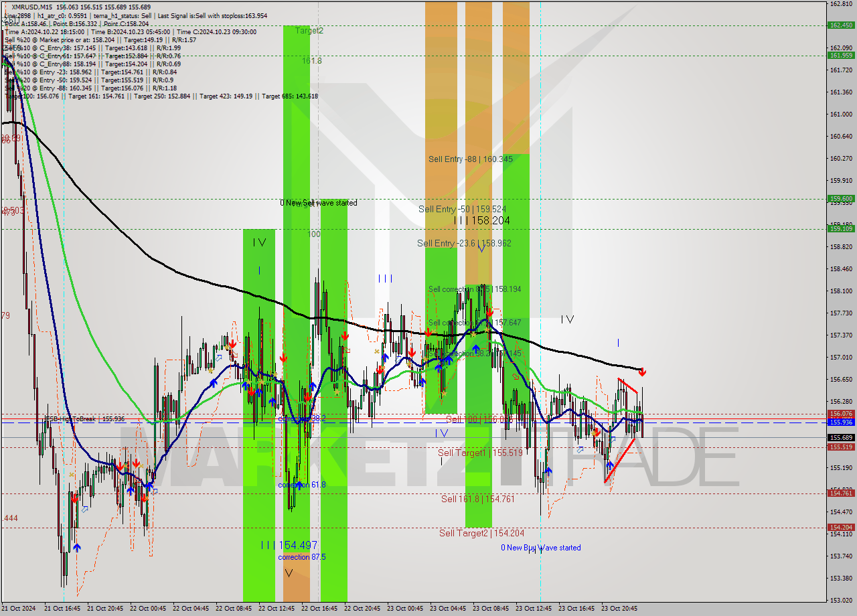Click the '21 Oct 2024' date on time axis
Image resolution: width=857 pixels, height=616 pixels.
tap(19, 609)
